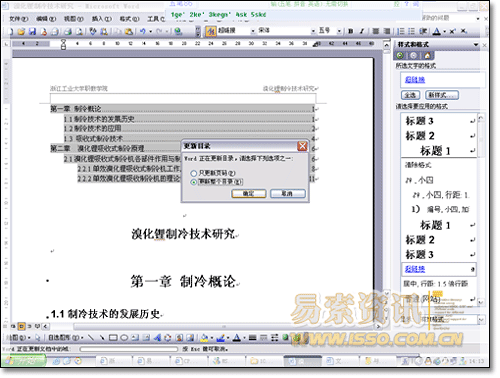
Task: Open the View menu
Action: click(x=74, y=19)
